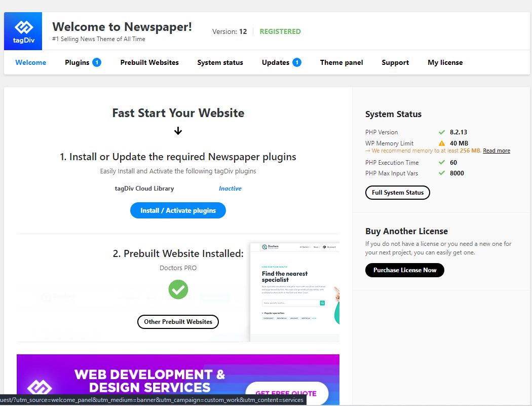Open the Theme panel tab
This screenshot has height=406, width=532.
coord(341,62)
